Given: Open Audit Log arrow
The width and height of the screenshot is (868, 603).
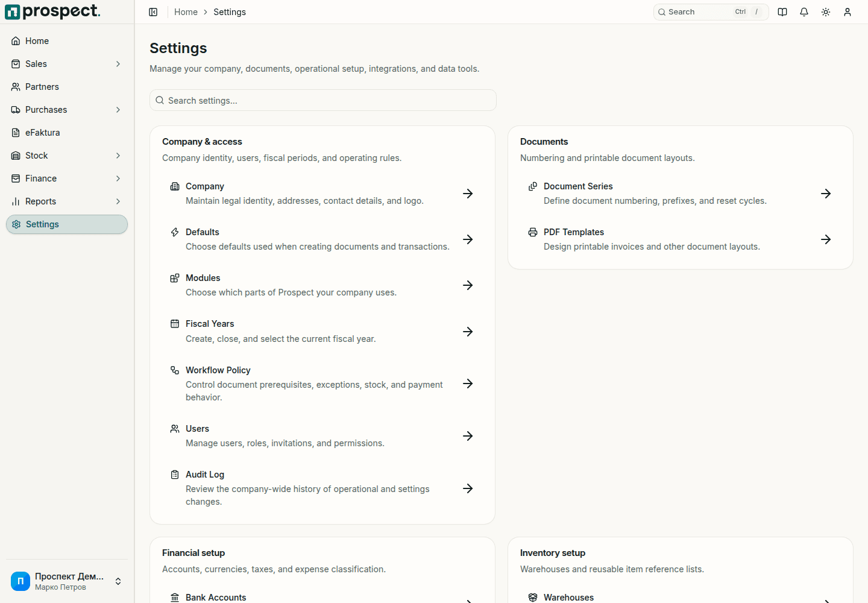Looking at the screenshot, I should click(x=468, y=488).
